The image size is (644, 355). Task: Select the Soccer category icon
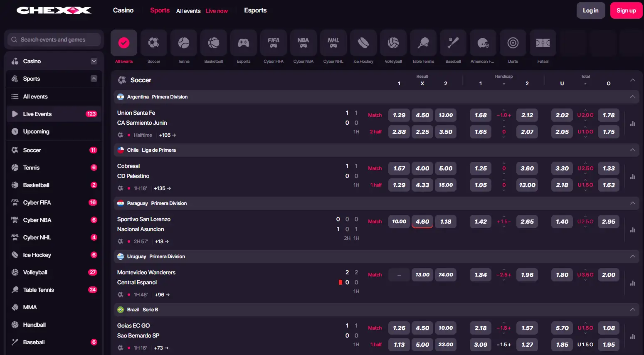pyautogui.click(x=154, y=43)
